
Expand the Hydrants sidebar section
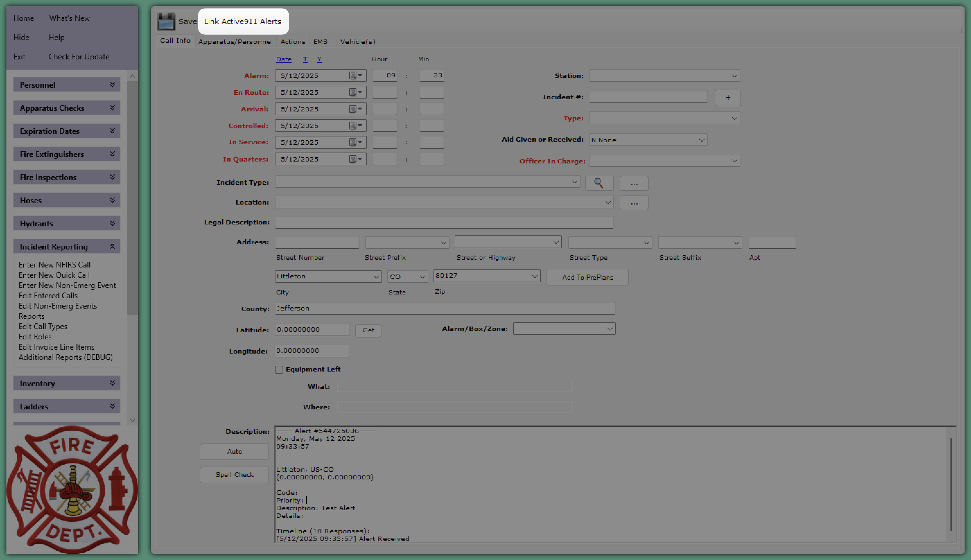(66, 223)
